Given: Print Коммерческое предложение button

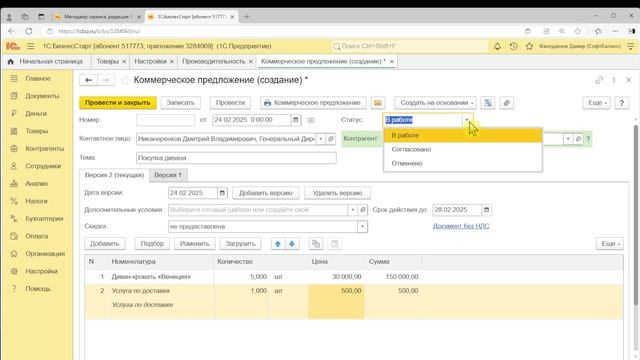Looking at the screenshot, I should click(313, 103).
